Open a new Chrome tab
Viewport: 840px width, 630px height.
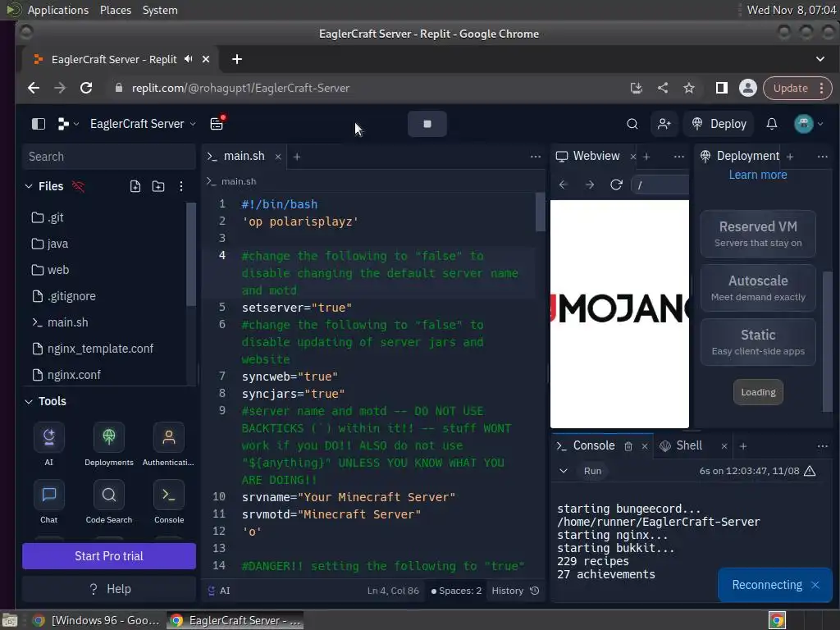[x=237, y=59]
